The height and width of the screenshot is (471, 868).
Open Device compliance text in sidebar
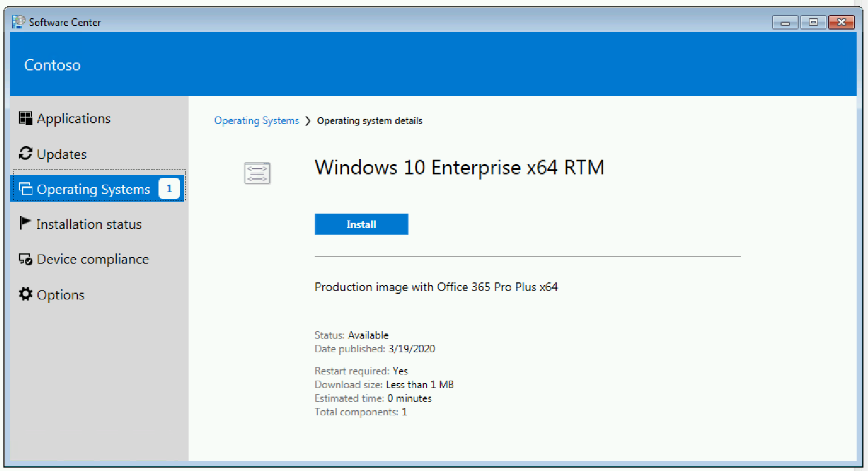(x=93, y=260)
